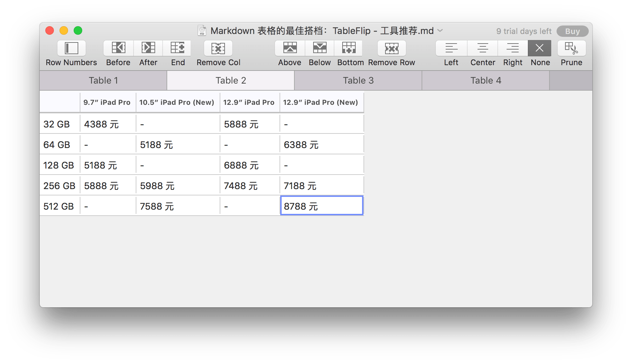The image size is (632, 364).
Task: Add column at End of table
Action: [x=177, y=48]
